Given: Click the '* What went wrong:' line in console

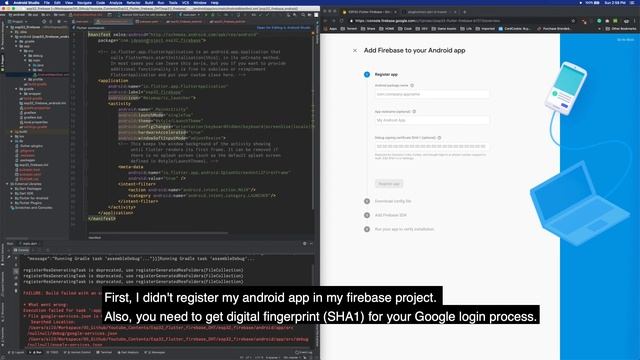Looking at the screenshot, I should click(46, 304).
